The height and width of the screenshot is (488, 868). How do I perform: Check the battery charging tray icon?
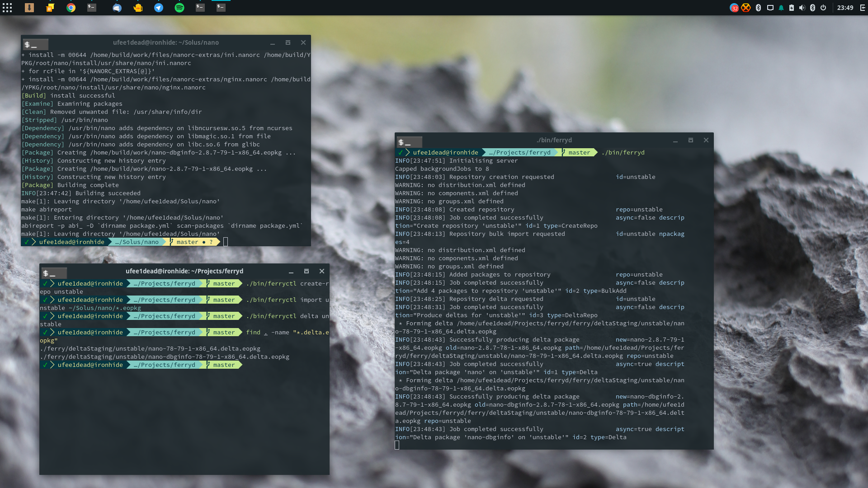pos(792,8)
